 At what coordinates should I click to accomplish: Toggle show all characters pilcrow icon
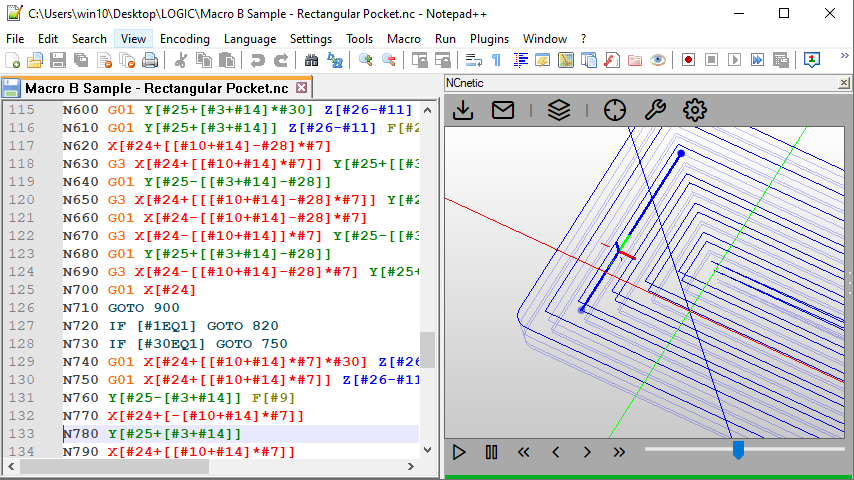point(496,60)
